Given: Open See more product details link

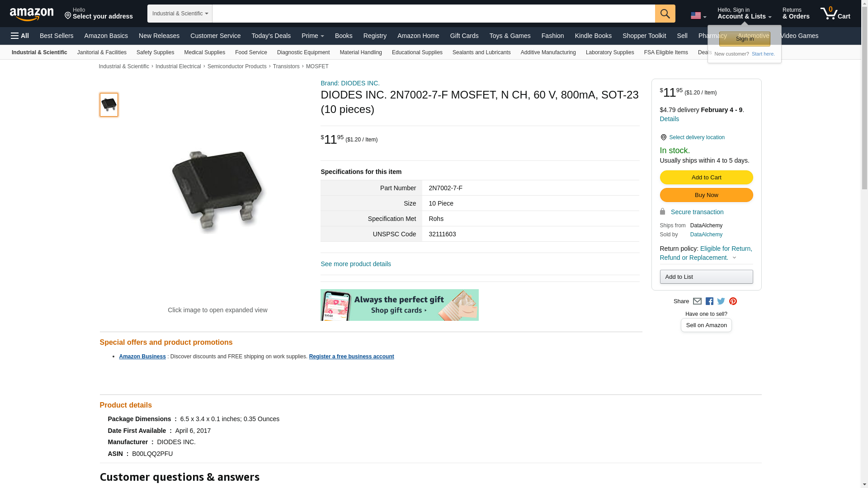Looking at the screenshot, I should (x=356, y=264).
